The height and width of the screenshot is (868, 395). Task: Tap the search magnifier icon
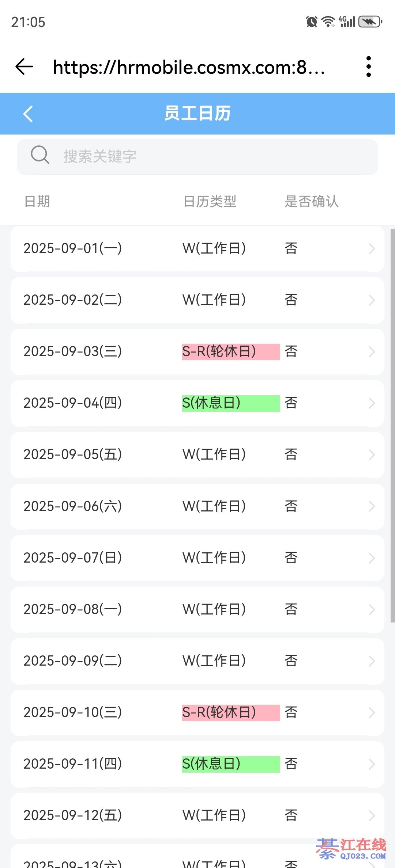tap(40, 155)
